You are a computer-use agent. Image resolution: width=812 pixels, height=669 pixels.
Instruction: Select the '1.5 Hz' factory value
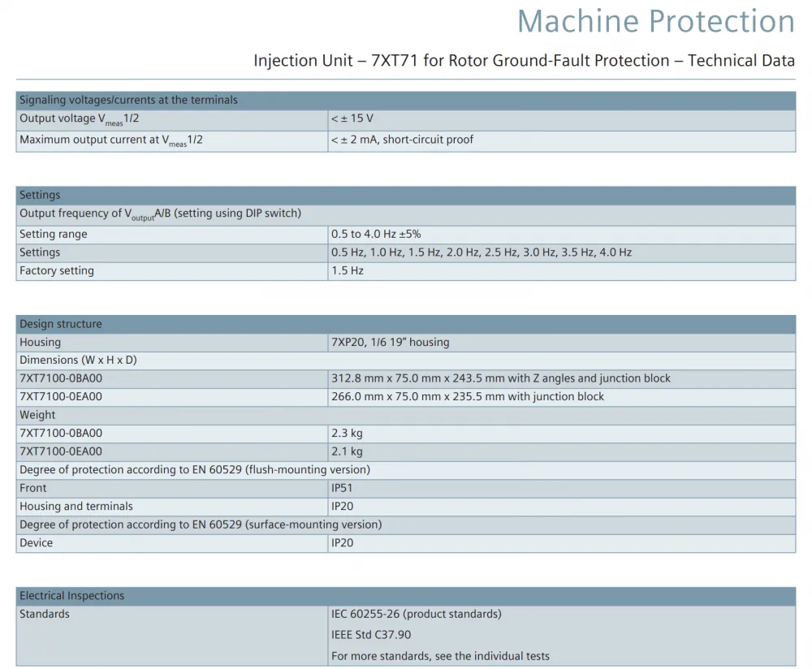[348, 271]
